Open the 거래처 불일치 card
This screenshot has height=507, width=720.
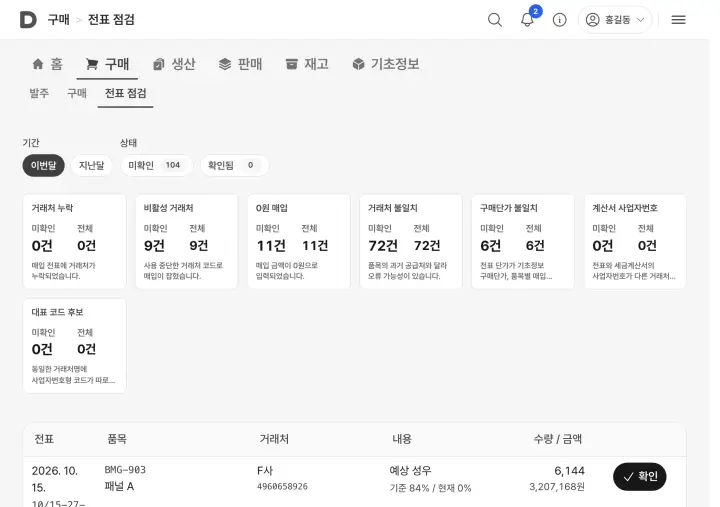[x=411, y=242]
